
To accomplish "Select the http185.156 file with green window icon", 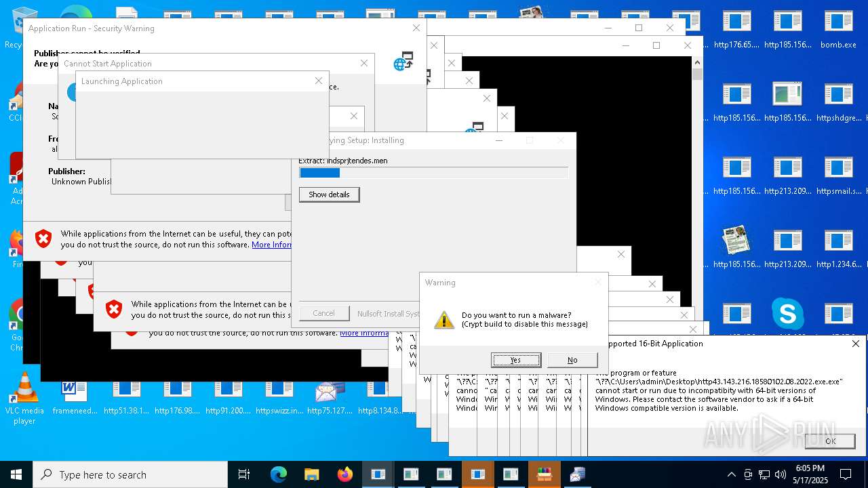I will point(787,103).
